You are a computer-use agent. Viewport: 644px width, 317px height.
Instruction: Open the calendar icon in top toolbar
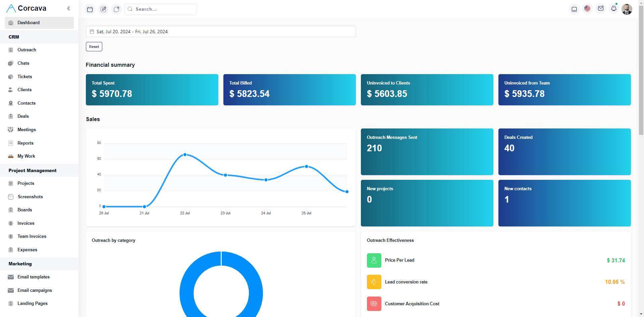(x=90, y=9)
